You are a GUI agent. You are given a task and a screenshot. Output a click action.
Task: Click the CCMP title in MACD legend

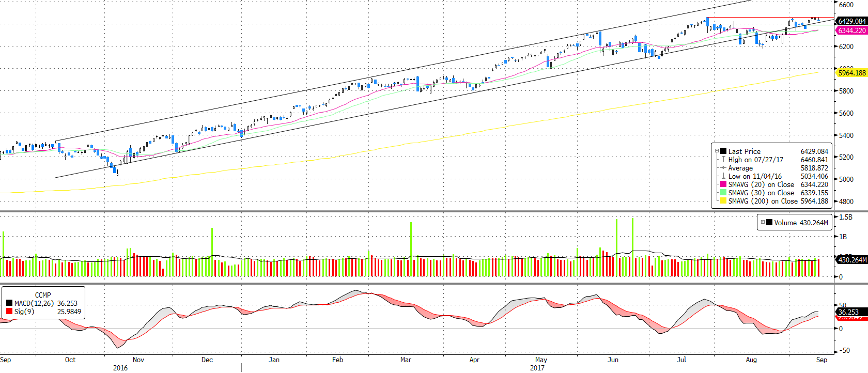pos(43,295)
